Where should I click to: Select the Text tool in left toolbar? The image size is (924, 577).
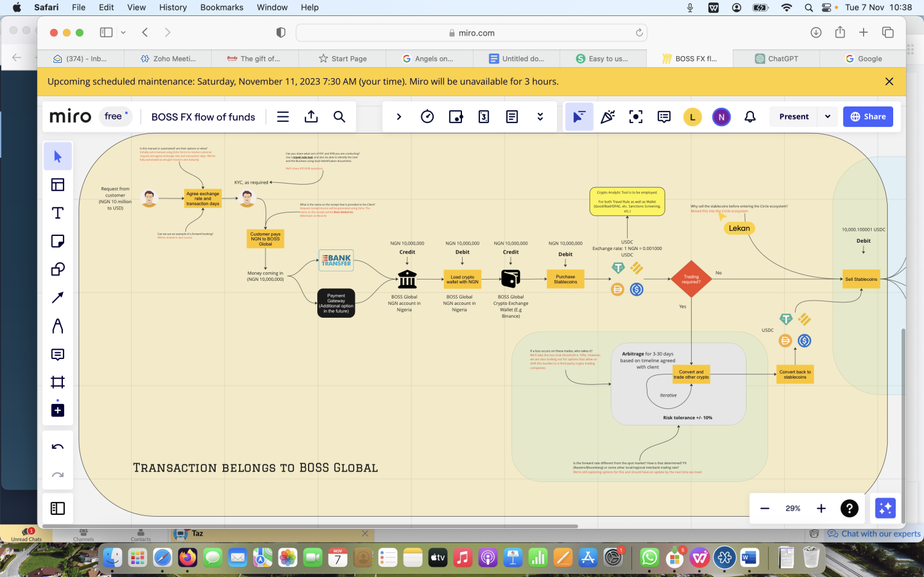coord(58,213)
